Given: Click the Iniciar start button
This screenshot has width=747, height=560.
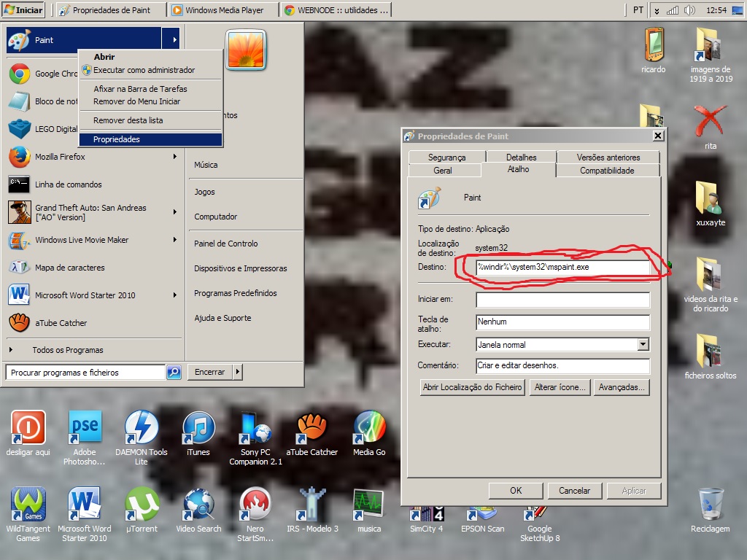Looking at the screenshot, I should tap(24, 10).
